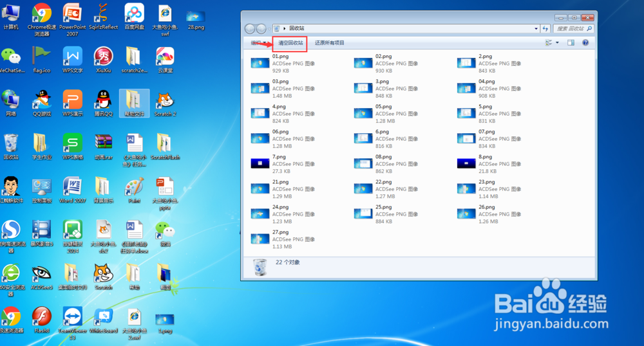Select the 回收站 desktop icon

pos(11,147)
